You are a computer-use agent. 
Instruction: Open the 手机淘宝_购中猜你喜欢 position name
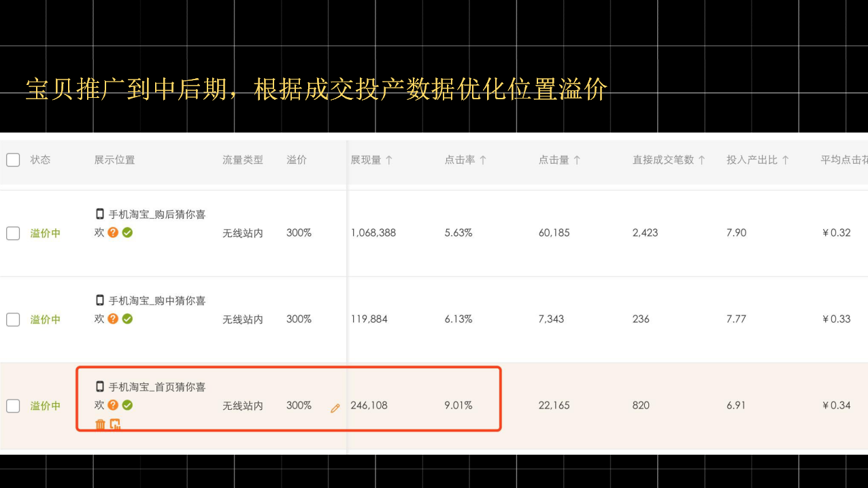pyautogui.click(x=150, y=309)
